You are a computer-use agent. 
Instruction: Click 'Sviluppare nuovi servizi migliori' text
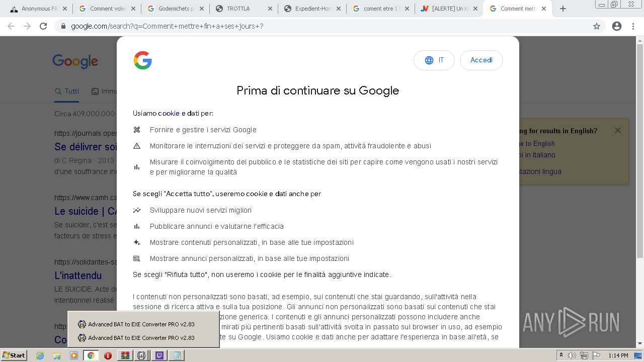tap(201, 210)
